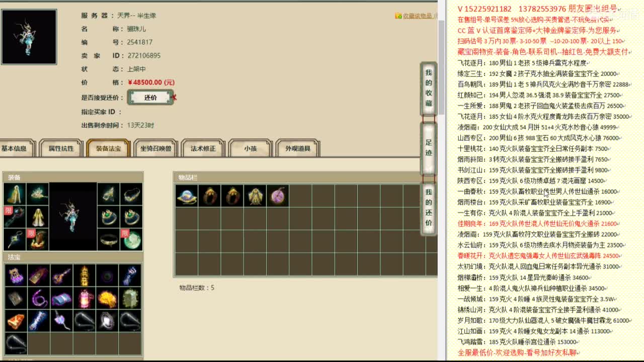Select the brown box 法宝 icon
Image resolution: width=644 pixels, height=362 pixels.
click(x=38, y=276)
